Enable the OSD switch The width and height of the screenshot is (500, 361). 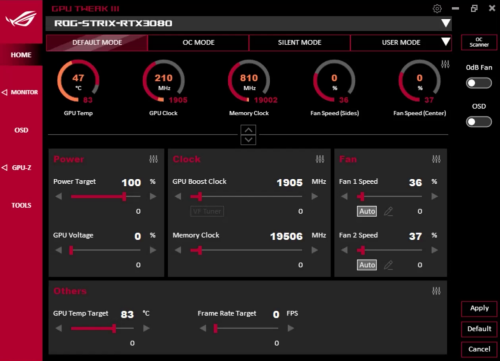point(479,122)
